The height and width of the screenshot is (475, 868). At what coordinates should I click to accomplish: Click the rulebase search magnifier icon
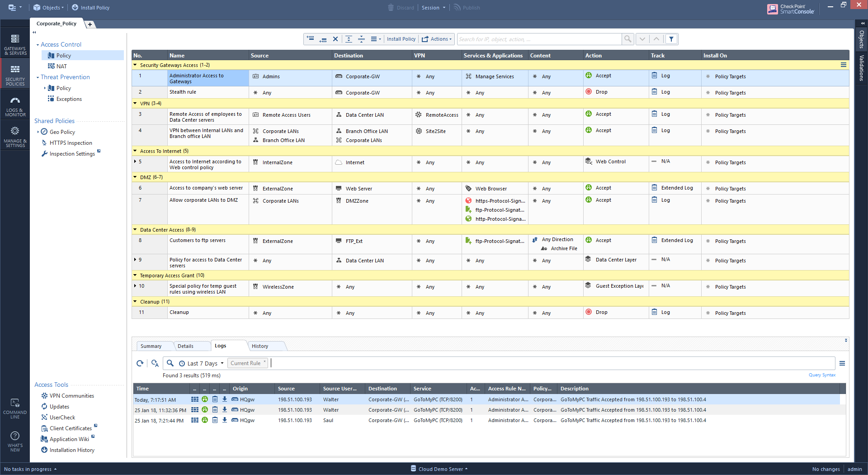click(x=627, y=39)
